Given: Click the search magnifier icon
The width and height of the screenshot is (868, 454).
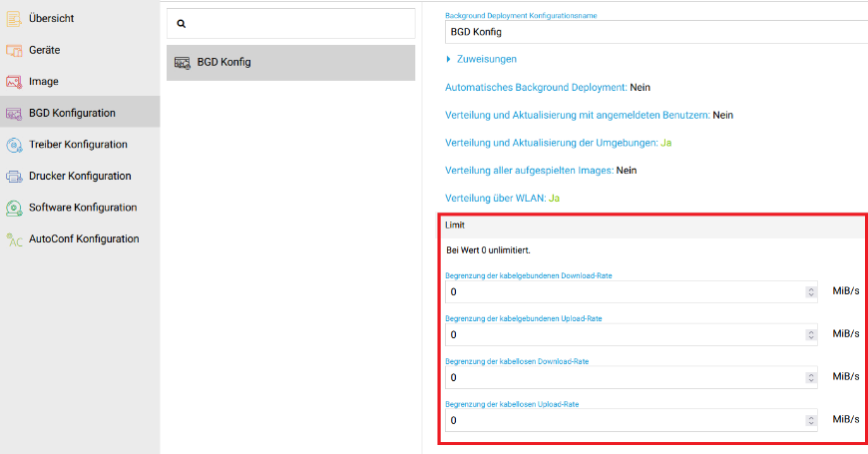Looking at the screenshot, I should click(181, 24).
